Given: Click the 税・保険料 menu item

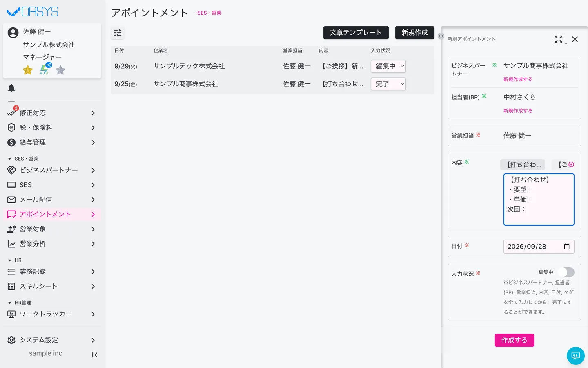Looking at the screenshot, I should [52, 128].
